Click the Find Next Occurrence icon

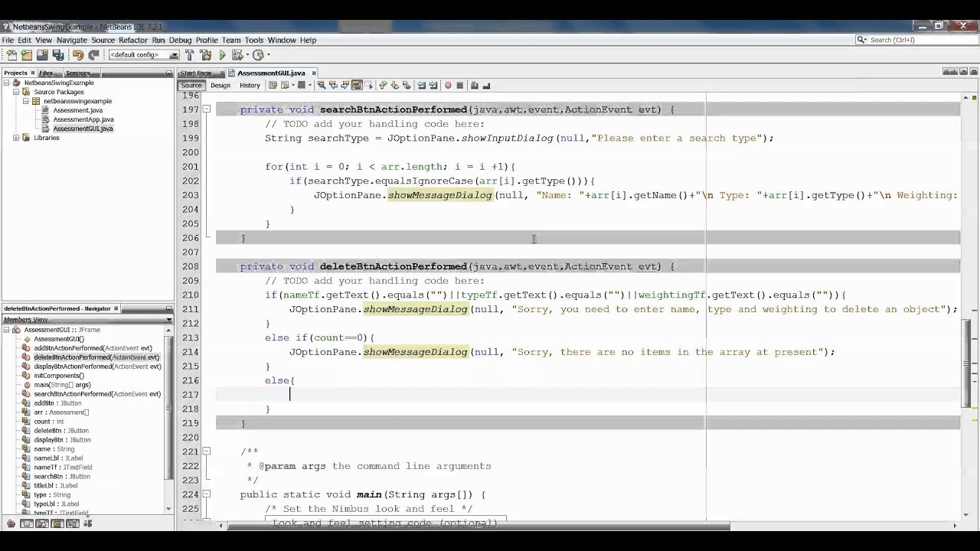345,85
